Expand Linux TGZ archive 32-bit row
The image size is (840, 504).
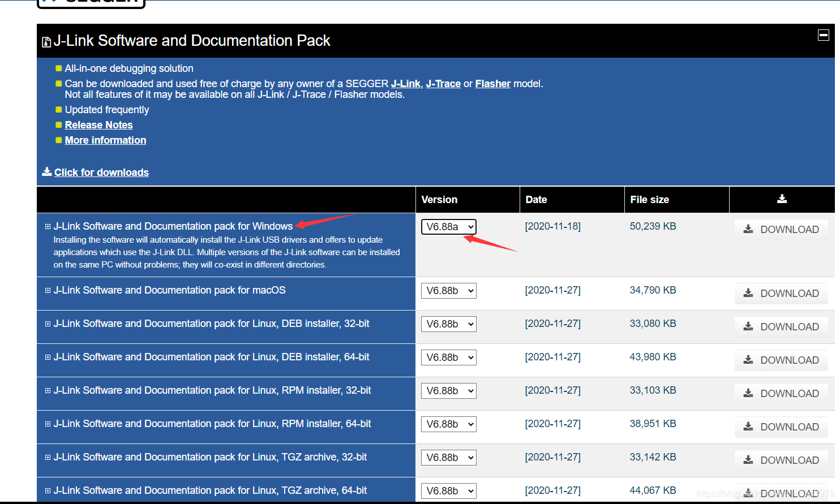(x=48, y=457)
